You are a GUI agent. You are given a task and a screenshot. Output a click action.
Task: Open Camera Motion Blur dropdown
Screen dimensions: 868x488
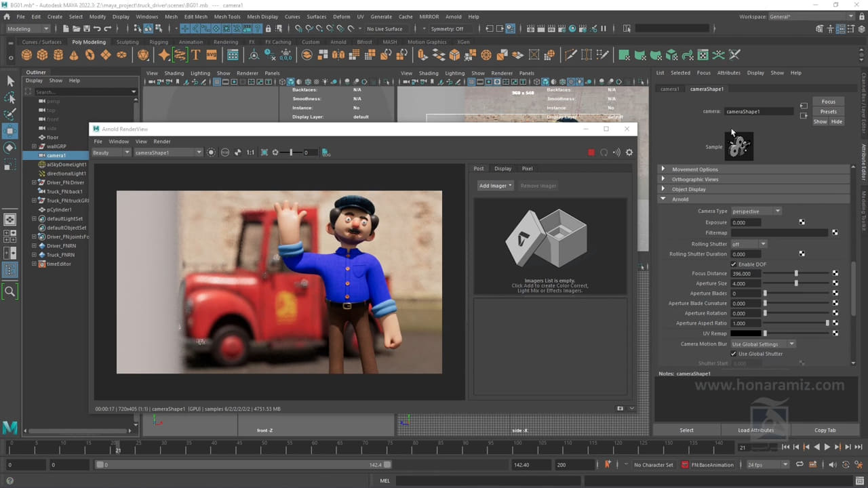point(763,344)
